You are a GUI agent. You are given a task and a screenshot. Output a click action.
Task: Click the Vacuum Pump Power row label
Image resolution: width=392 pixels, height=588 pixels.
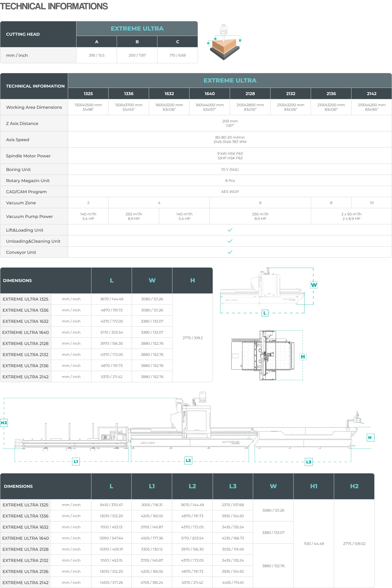click(29, 216)
